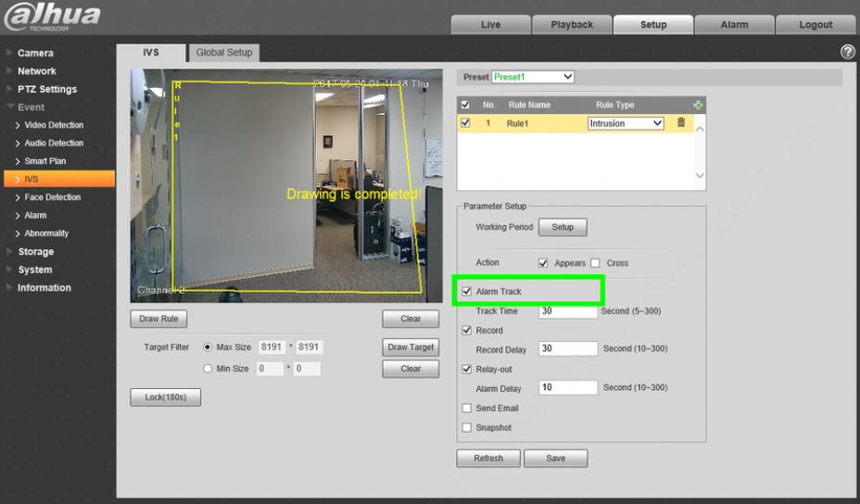Click the Max Size height field

[x=309, y=347]
